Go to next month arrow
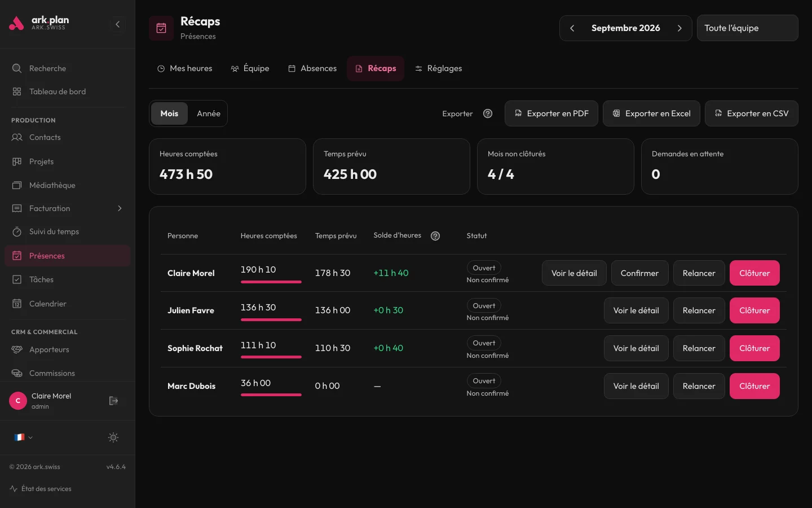Image resolution: width=812 pixels, height=508 pixels. coord(679,28)
